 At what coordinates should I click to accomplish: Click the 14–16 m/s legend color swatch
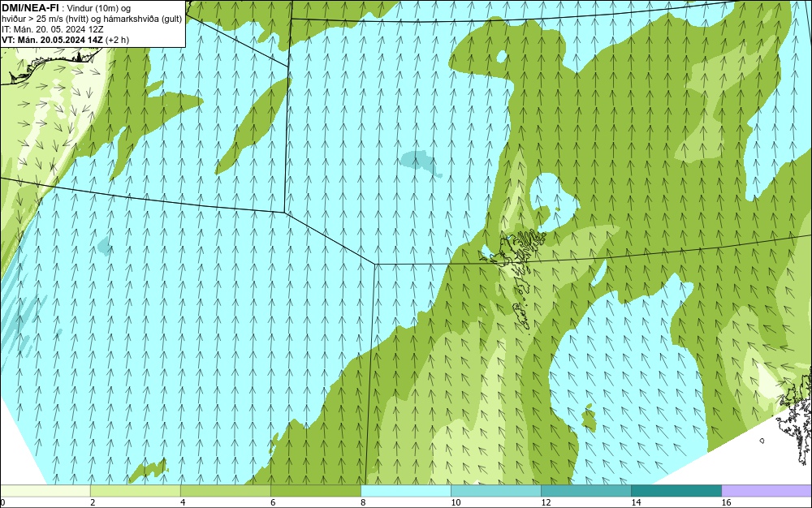tap(676, 490)
